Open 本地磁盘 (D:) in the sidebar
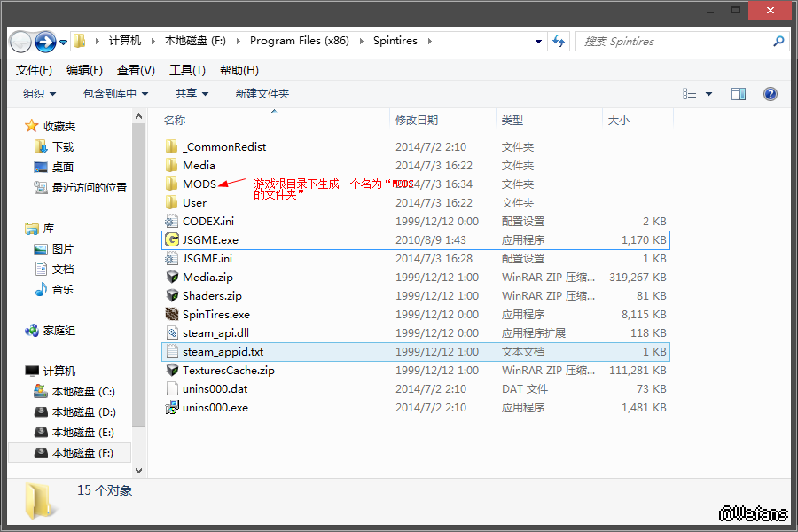Image resolution: width=798 pixels, height=532 pixels. pos(84,411)
